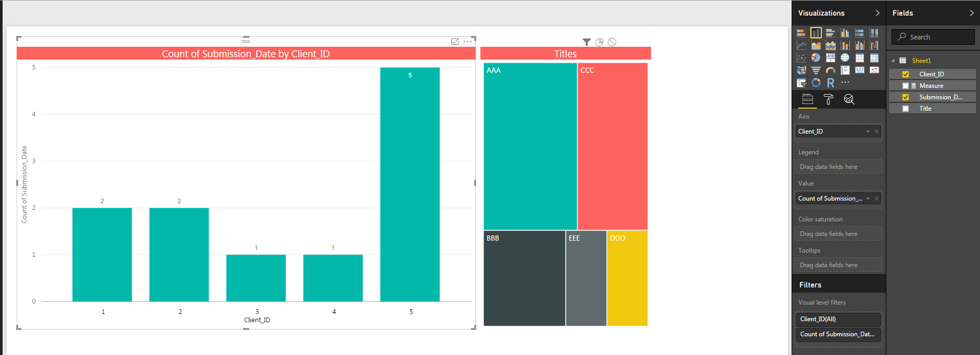Viewport: 980px width, 355px height.
Task: Click the Fields search box
Action: (933, 37)
